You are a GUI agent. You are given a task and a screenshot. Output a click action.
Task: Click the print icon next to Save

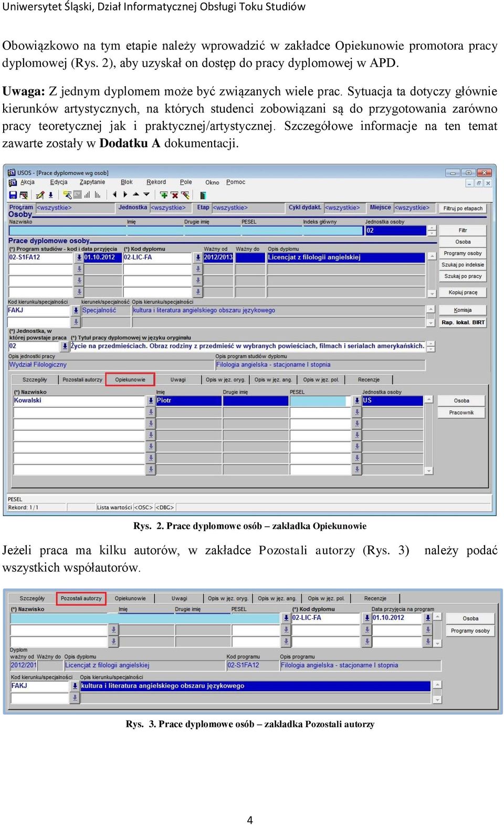click(x=23, y=195)
